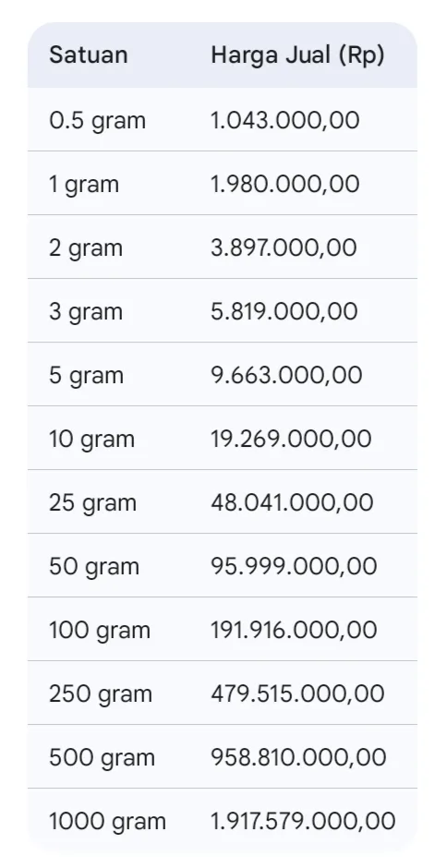Select the 0.5 gram row label
The image size is (447, 868).
click(97, 121)
